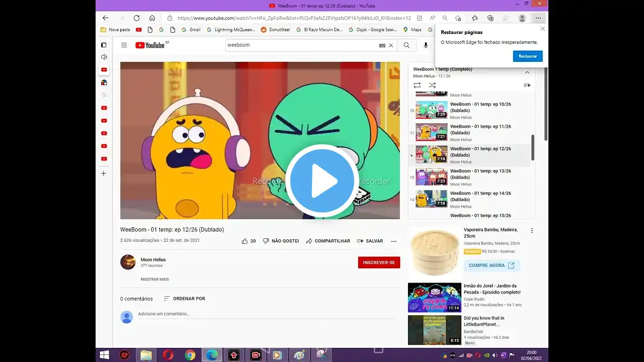The image size is (644, 362).
Task: Expand the description with MOSTRAR MAIS
Action: click(x=154, y=279)
